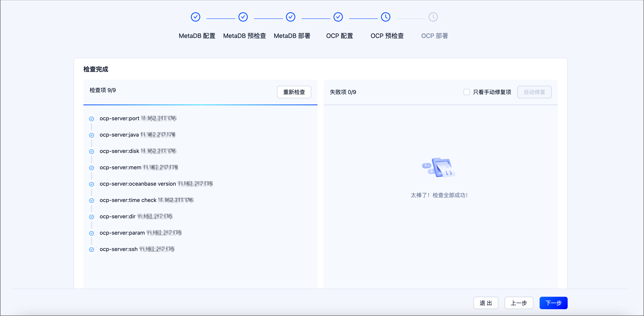Click the MetaDB 配置 step check icon
Image resolution: width=644 pixels, height=316 pixels.
pyautogui.click(x=196, y=17)
